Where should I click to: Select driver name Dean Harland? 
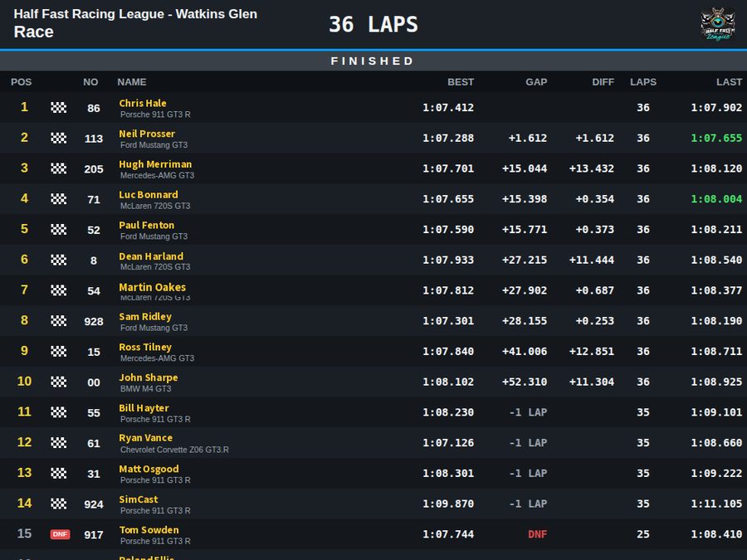[x=151, y=256]
